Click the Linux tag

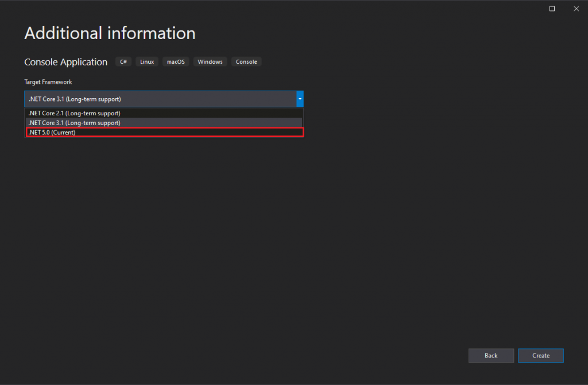coord(147,62)
